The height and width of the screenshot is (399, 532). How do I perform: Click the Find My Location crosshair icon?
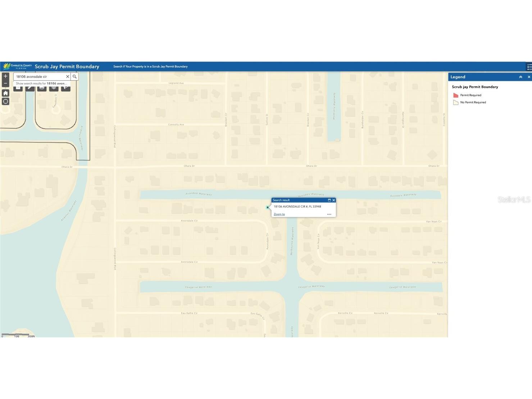click(5, 101)
